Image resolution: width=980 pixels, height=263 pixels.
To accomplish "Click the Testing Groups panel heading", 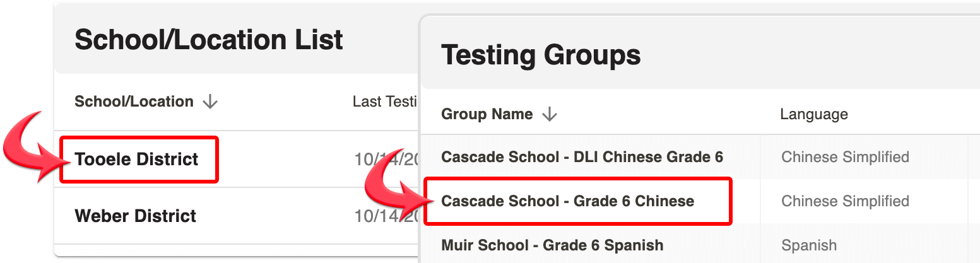I will [541, 56].
